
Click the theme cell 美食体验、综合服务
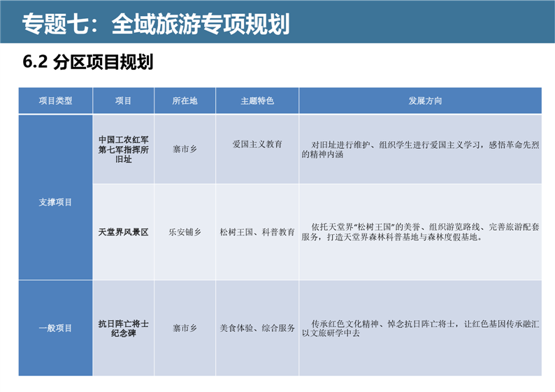pos(257,328)
